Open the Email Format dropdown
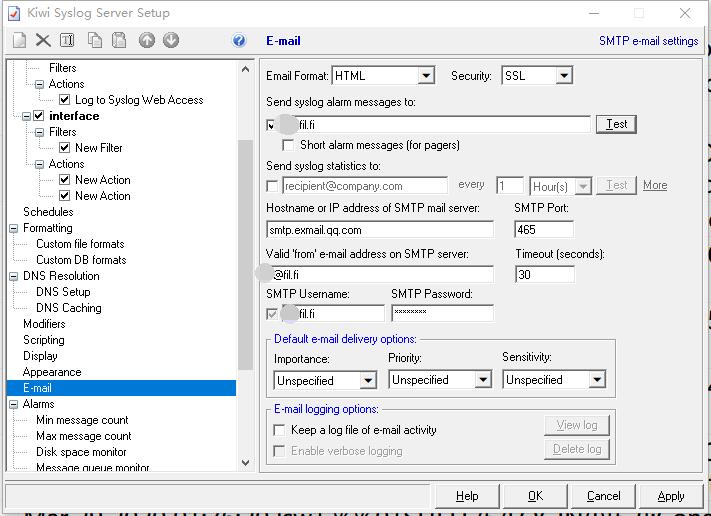Screen dimensions: 711x516 point(426,76)
